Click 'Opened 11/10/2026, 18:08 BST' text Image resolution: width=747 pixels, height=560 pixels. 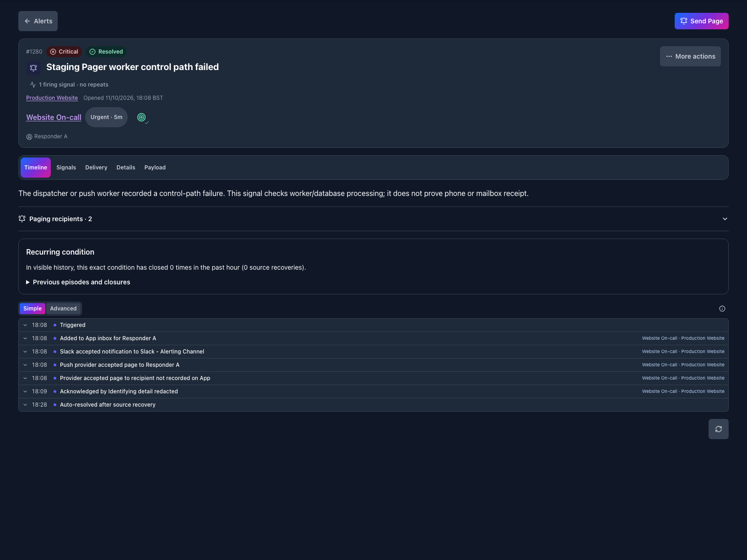[123, 98]
